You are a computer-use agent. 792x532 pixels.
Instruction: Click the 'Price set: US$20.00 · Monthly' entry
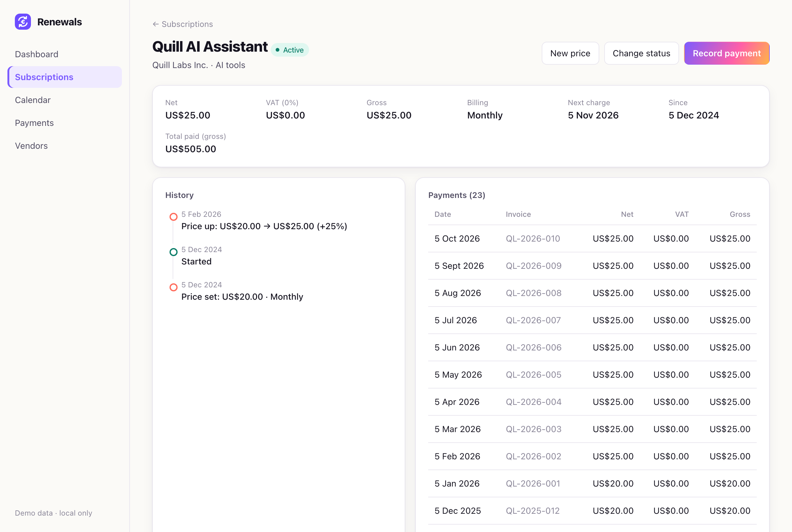pyautogui.click(x=242, y=297)
